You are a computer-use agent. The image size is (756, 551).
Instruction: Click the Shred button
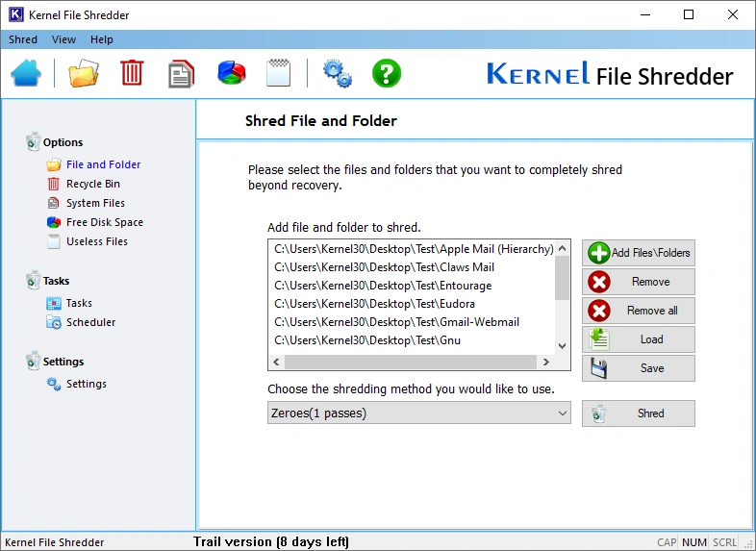click(x=639, y=413)
